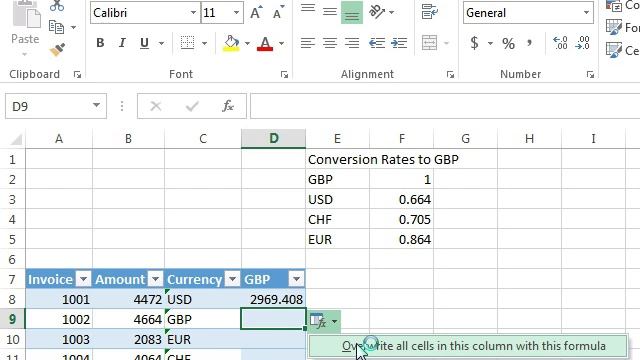Toggle Bottom Align highlighted icon
Image resolution: width=640 pixels, height=360 pixels.
pyautogui.click(x=351, y=13)
